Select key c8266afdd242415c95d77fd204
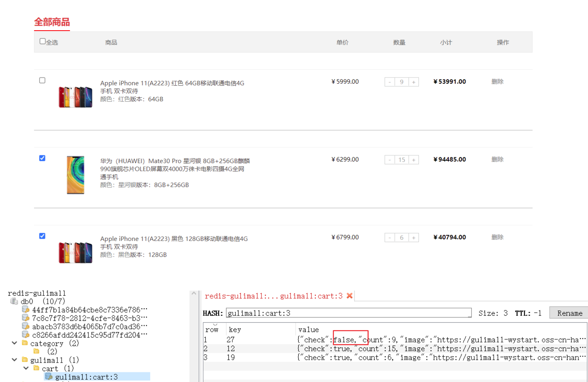Viewport: 588px width, 382px height. pos(90,335)
